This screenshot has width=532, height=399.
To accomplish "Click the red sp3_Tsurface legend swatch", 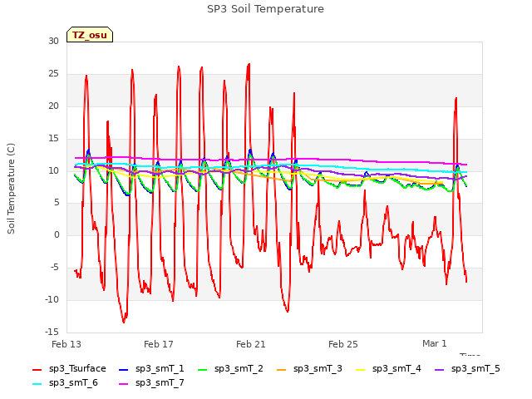I will [x=37, y=369].
